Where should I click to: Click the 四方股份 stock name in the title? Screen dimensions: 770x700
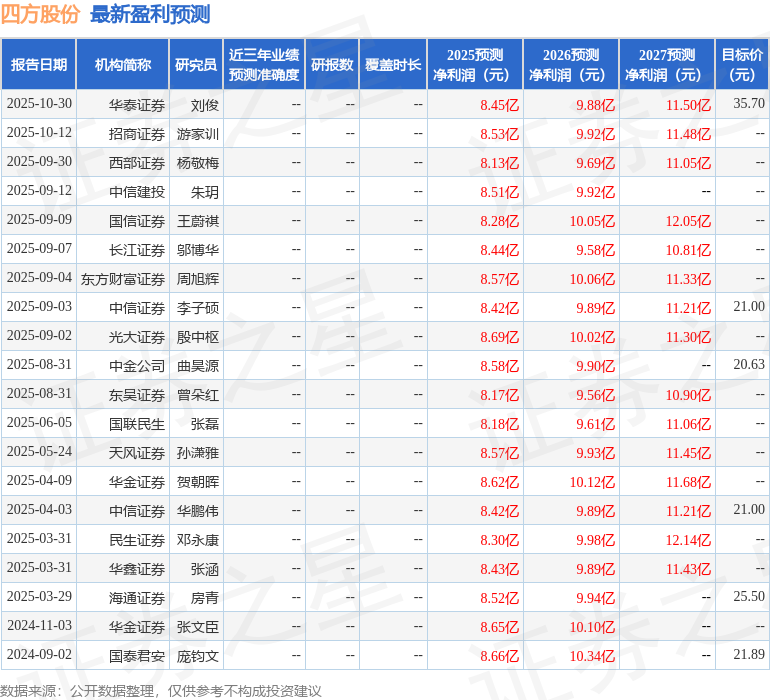coord(41,14)
